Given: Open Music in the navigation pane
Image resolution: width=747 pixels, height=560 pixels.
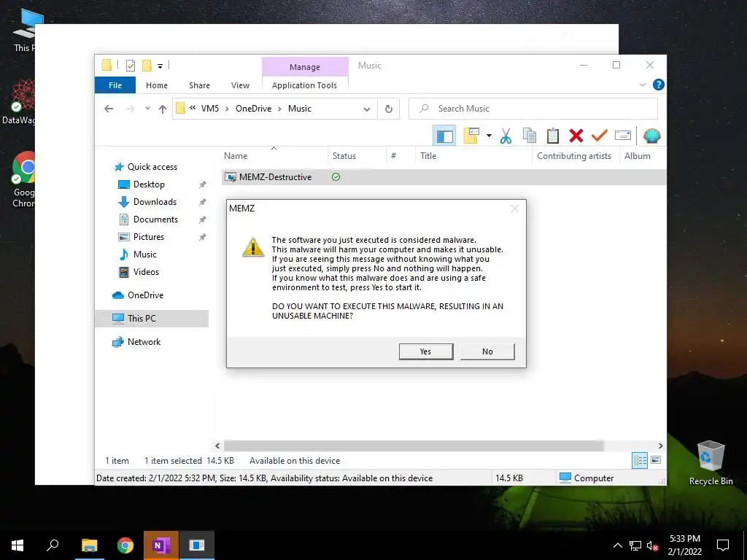Looking at the screenshot, I should pyautogui.click(x=145, y=254).
